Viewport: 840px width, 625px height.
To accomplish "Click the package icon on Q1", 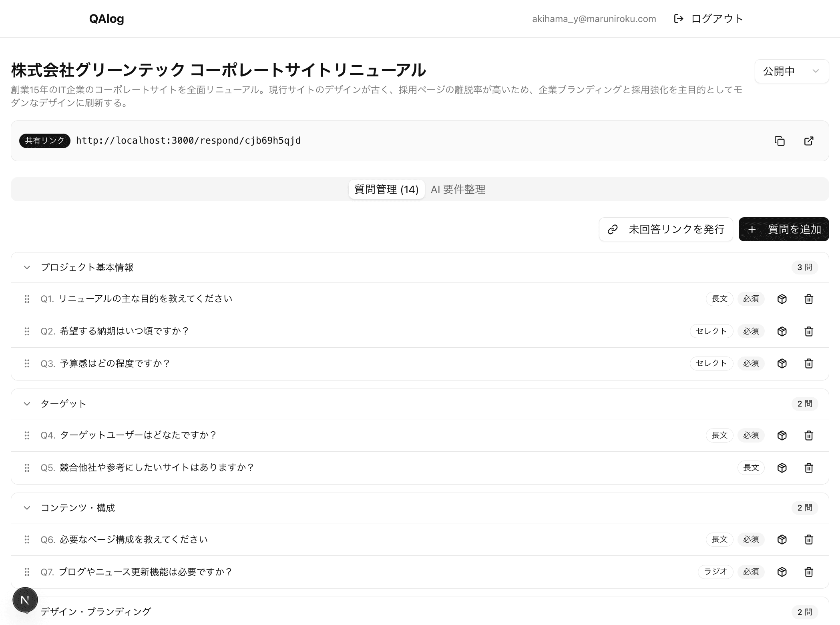I will point(782,299).
